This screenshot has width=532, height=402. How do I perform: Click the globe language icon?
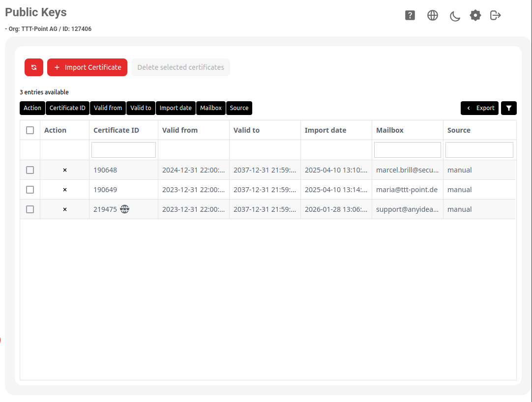click(x=433, y=15)
